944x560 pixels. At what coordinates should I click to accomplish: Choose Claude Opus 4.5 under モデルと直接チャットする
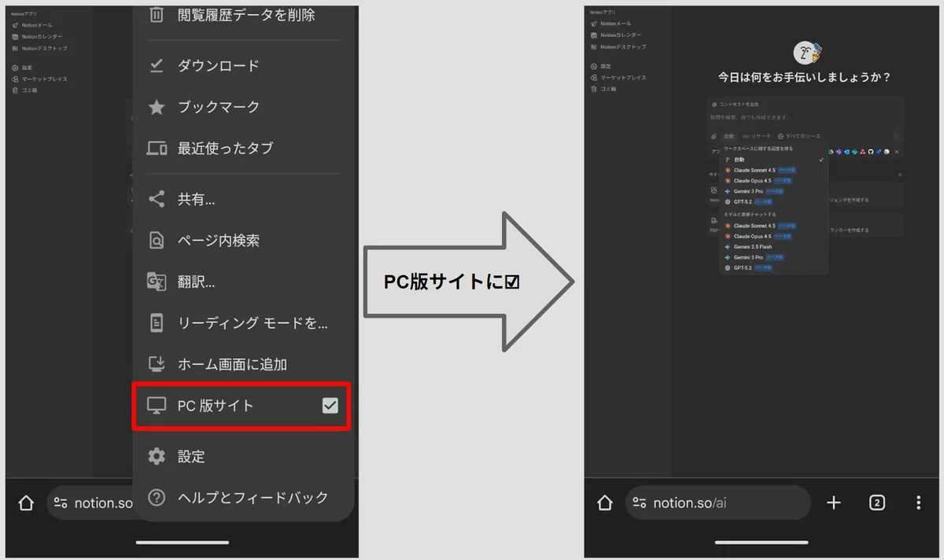click(x=773, y=236)
